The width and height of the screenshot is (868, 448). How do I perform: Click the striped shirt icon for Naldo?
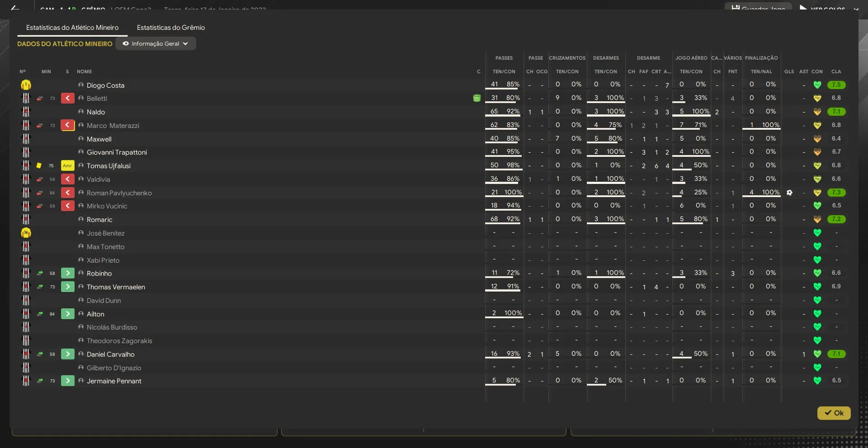(x=26, y=112)
